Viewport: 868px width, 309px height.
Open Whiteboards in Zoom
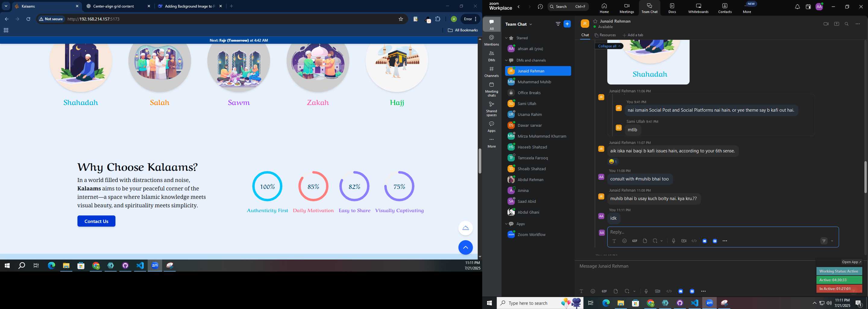point(698,8)
